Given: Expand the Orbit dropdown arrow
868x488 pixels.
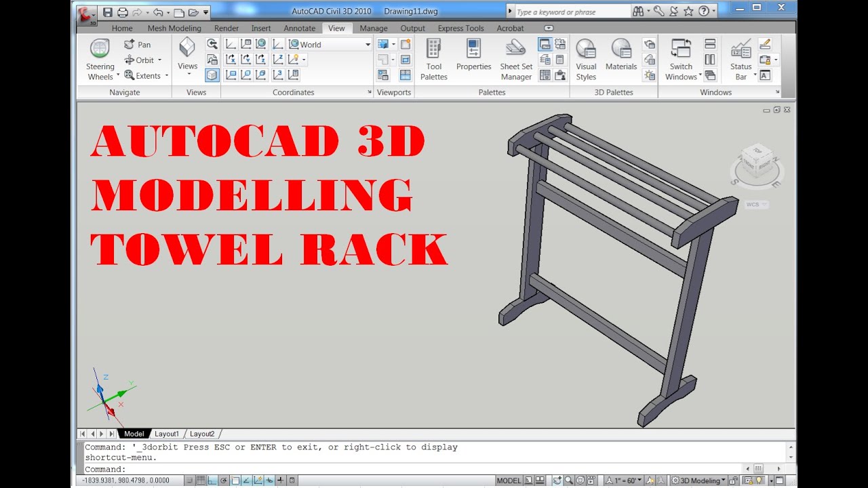Looking at the screenshot, I should click(x=159, y=60).
